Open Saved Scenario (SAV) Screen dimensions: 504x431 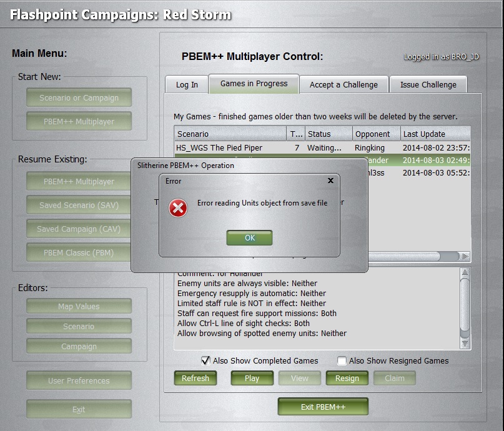coord(79,205)
